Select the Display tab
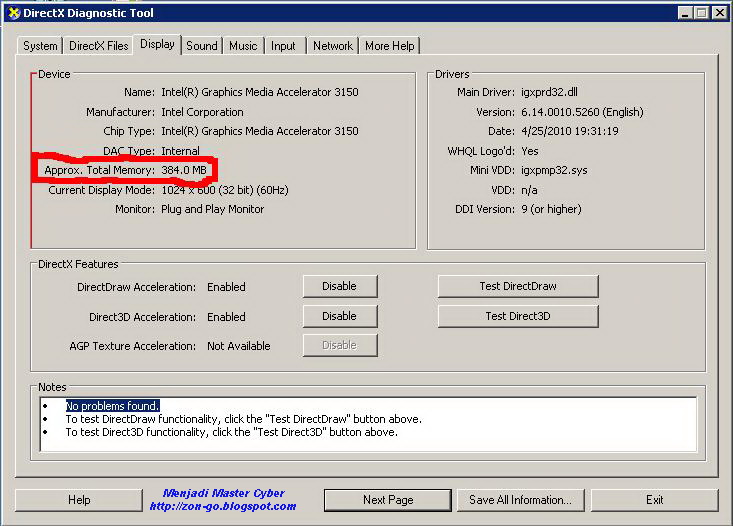The width and height of the screenshot is (733, 526). [x=157, y=44]
